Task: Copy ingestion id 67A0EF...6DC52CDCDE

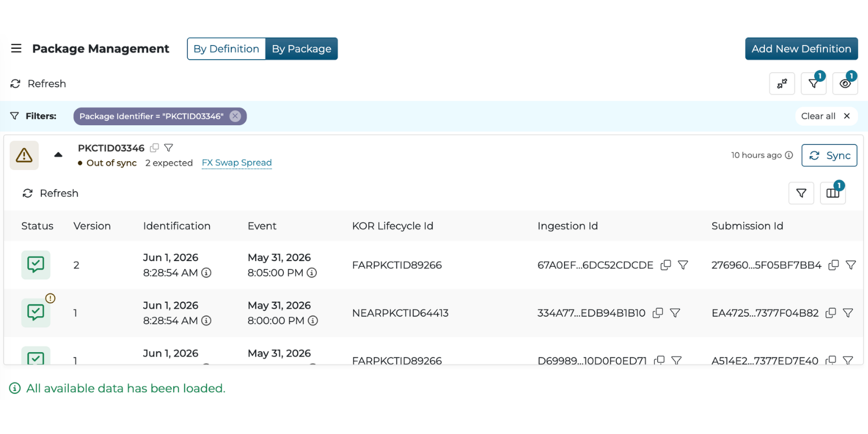Action: [666, 265]
